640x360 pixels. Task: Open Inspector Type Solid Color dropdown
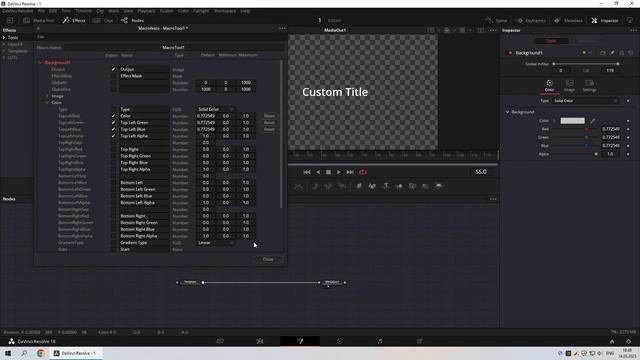click(x=585, y=101)
